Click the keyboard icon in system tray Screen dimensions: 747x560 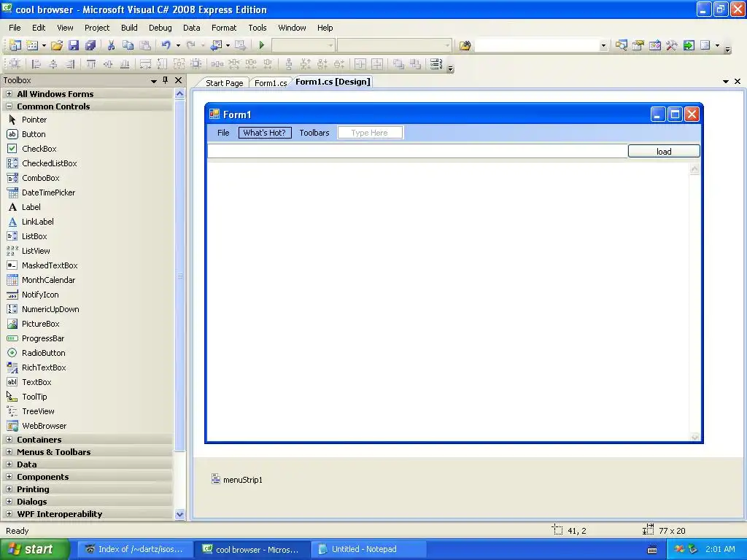tap(652, 550)
